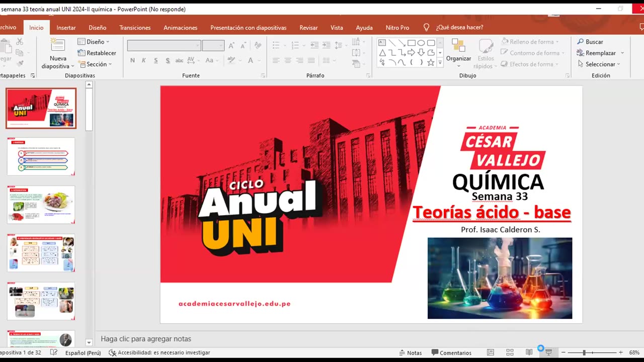
Task: Switch to the Transiciones tab
Action: (x=135, y=28)
